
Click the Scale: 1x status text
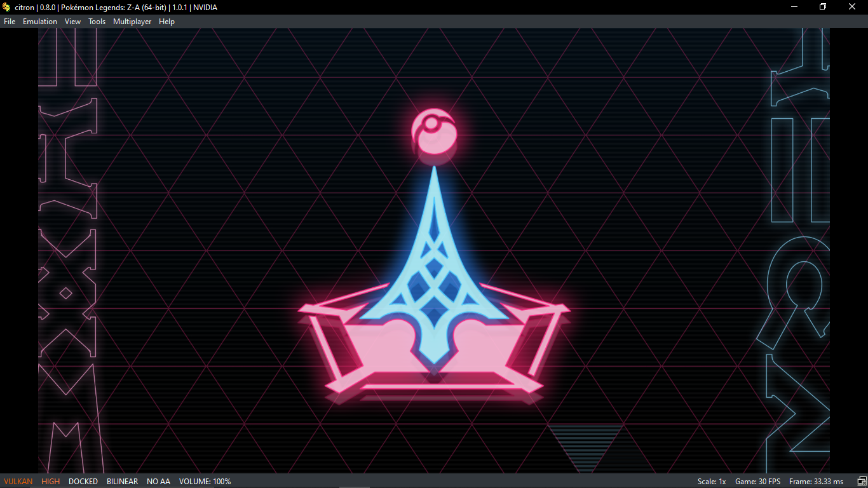(x=712, y=482)
